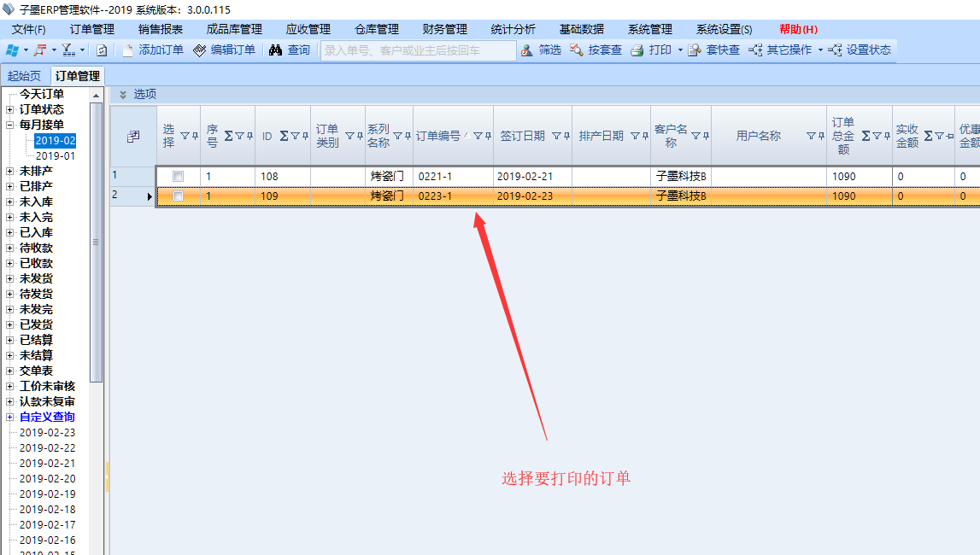The width and height of the screenshot is (980, 555).
Task: Switch to the 起始页 tab
Action: (x=24, y=76)
